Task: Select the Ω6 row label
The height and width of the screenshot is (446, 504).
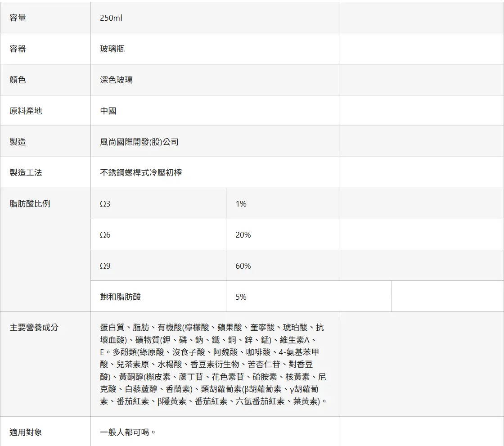Action: [105, 235]
